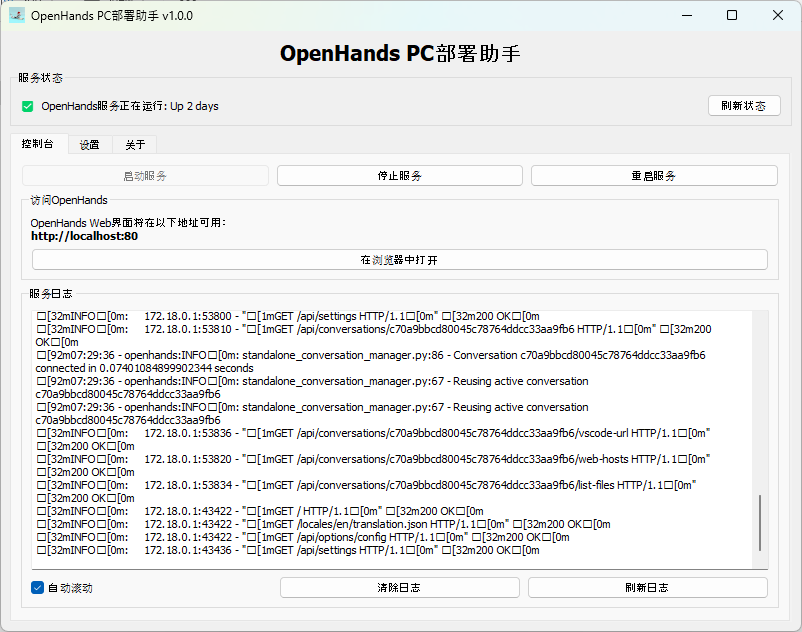This screenshot has height=632, width=802.
Task: Click log line mentioning vscode-url
Action: pyautogui.click(x=373, y=440)
